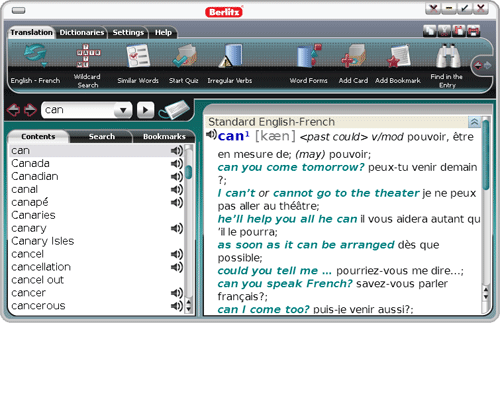
Task: Play audio for 'cancel' in list
Action: pyautogui.click(x=177, y=254)
